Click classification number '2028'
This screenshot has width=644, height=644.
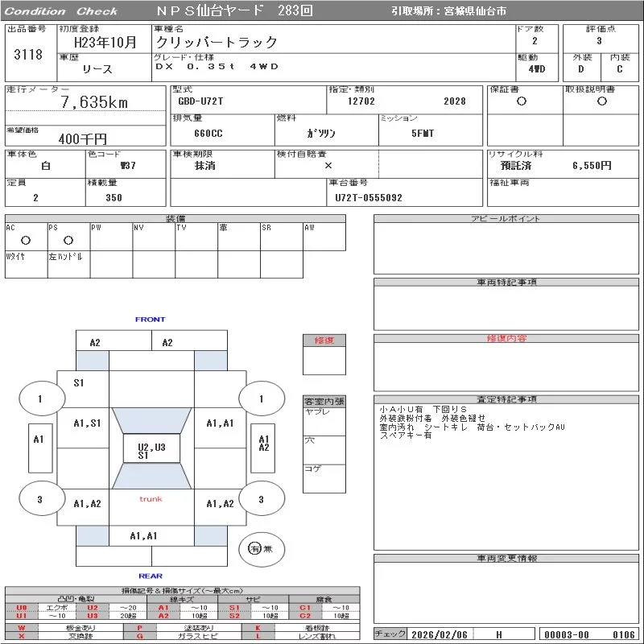(455, 101)
